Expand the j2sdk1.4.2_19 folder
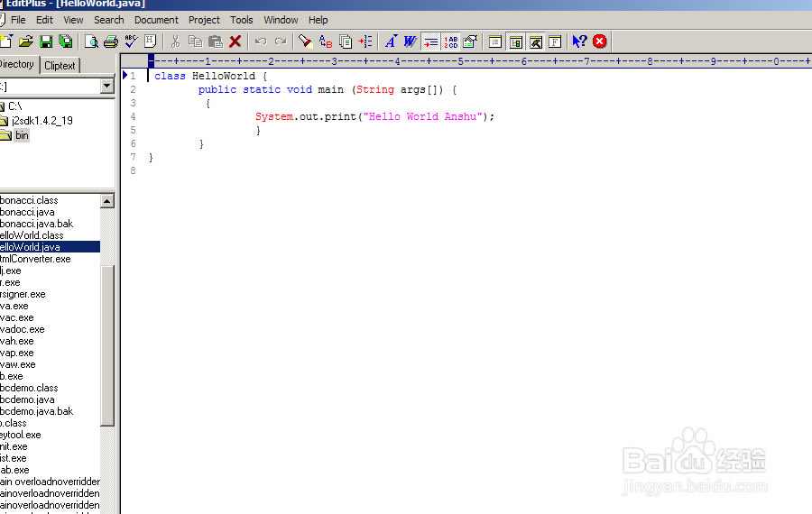 (x=42, y=121)
